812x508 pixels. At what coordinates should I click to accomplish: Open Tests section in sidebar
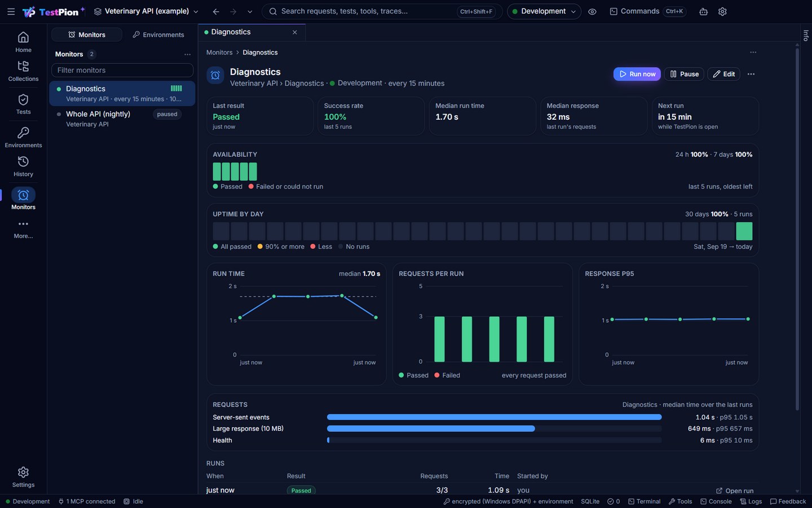(23, 104)
